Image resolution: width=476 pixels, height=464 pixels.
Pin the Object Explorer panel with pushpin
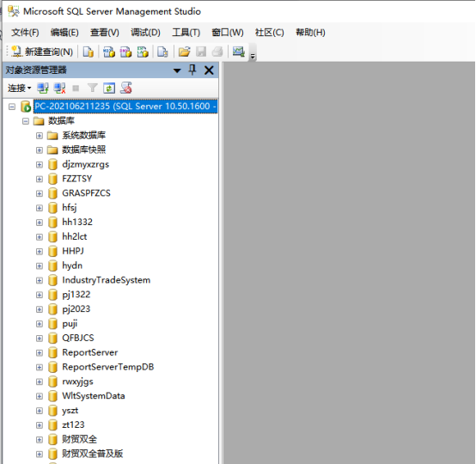(x=192, y=70)
